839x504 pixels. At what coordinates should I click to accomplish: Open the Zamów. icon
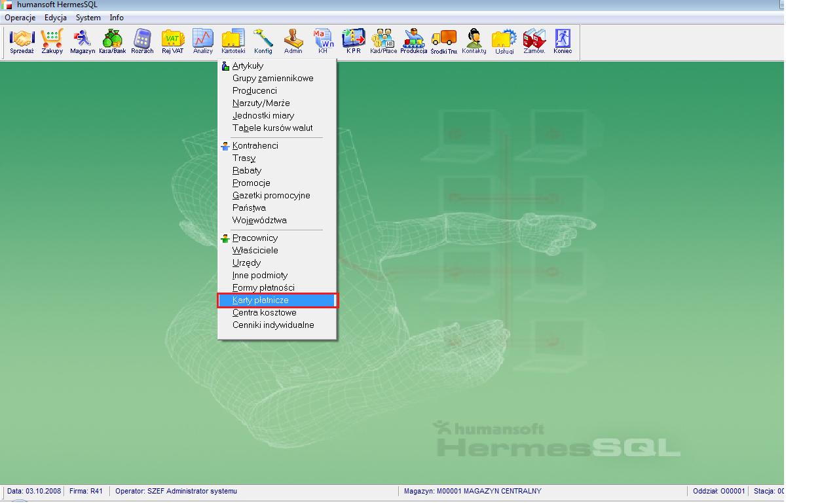[534, 41]
